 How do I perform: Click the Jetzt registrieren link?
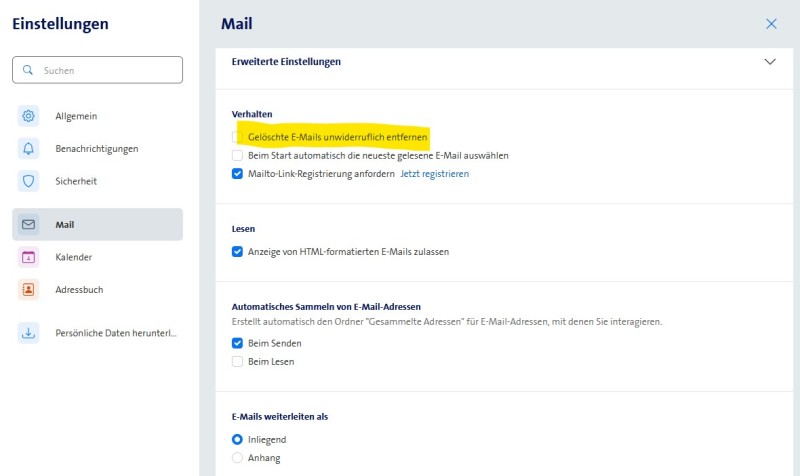(434, 174)
